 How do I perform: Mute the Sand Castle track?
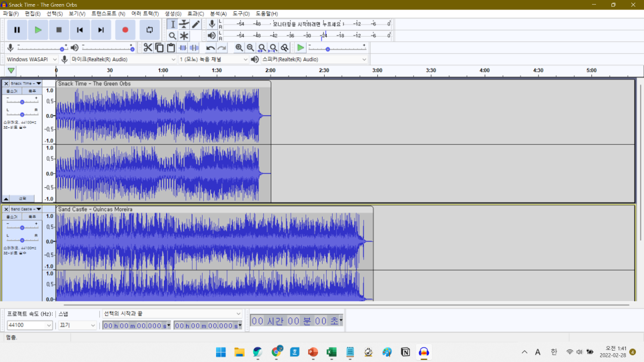[12, 217]
